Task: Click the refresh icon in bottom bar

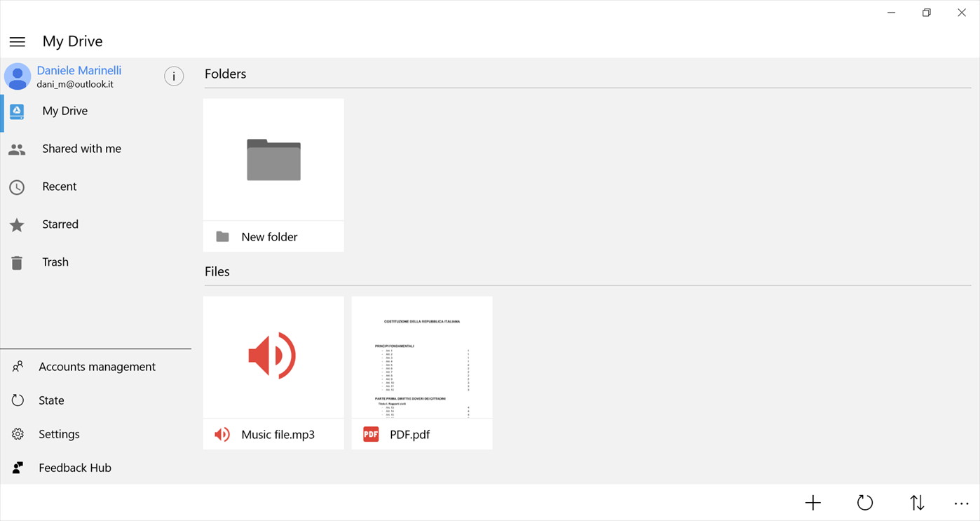Action: tap(865, 503)
